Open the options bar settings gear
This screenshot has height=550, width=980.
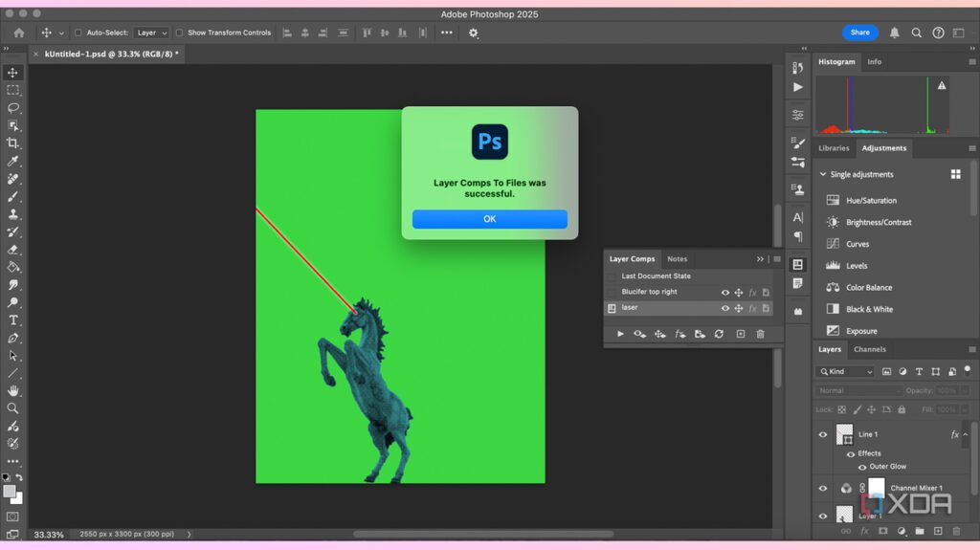(474, 33)
